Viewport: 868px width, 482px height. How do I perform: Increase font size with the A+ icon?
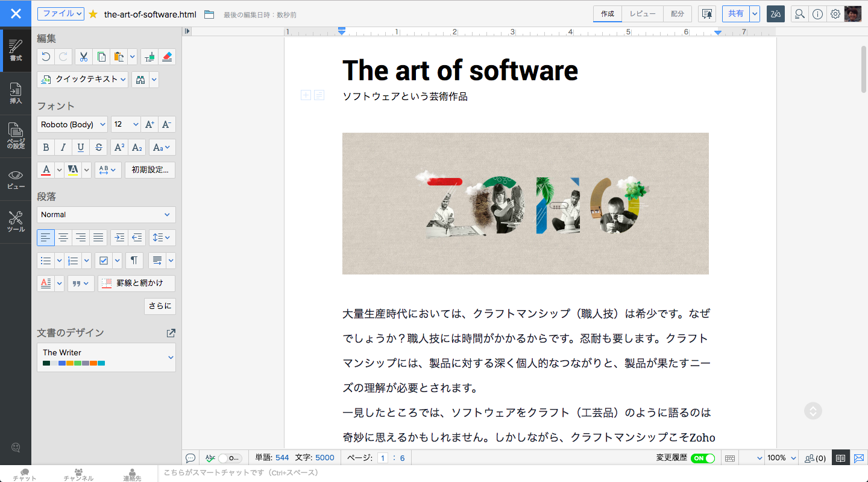coord(149,124)
